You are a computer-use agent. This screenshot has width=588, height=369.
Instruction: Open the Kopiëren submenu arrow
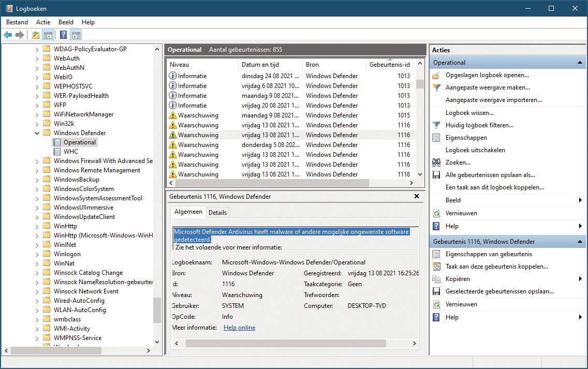pyautogui.click(x=580, y=279)
